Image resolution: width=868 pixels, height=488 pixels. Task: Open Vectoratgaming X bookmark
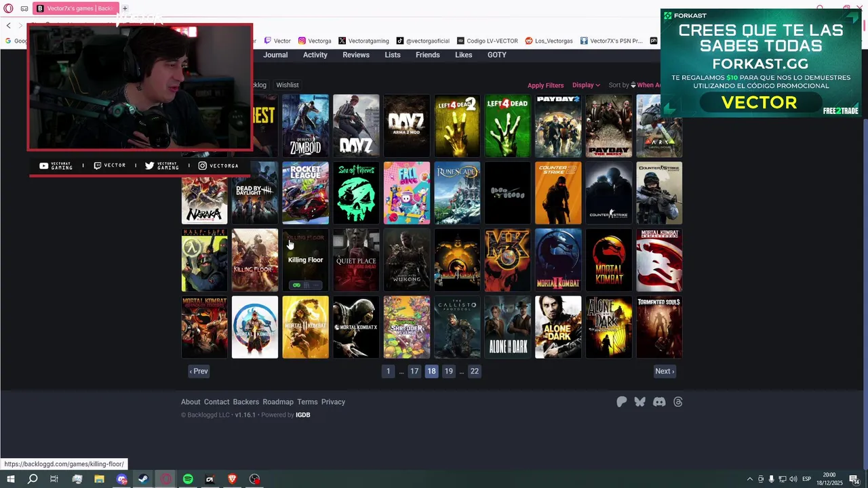point(363,41)
